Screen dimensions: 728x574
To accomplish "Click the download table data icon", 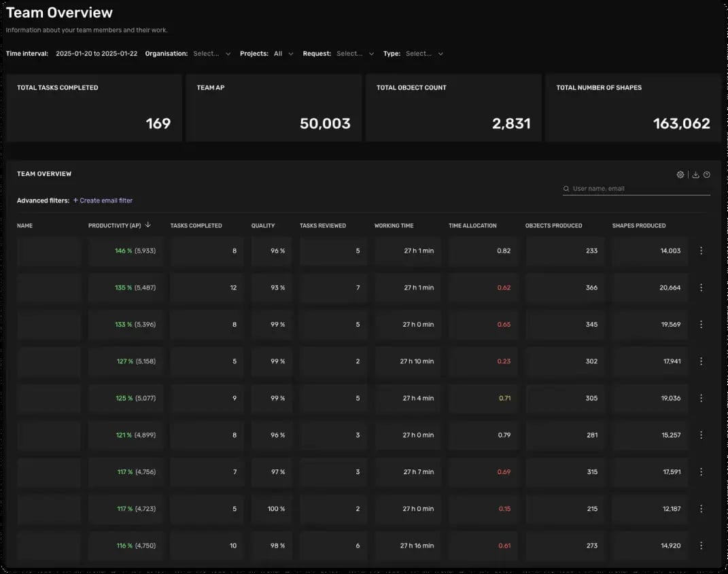I will (695, 175).
